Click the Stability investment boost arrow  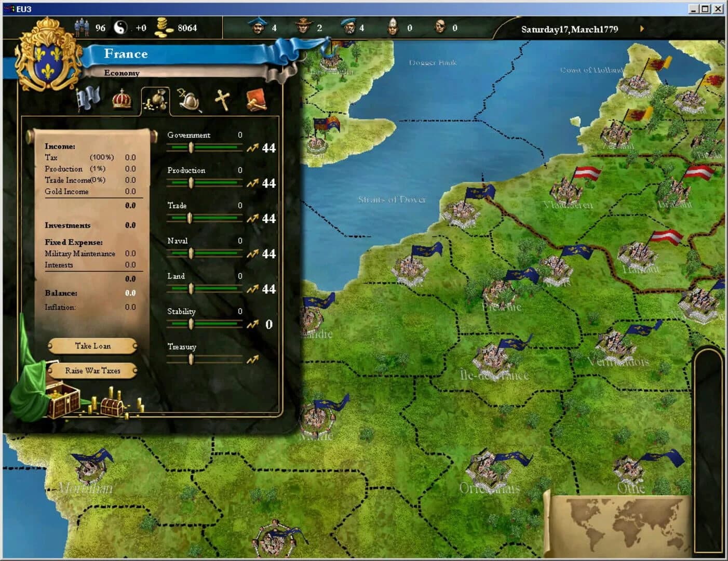[253, 324]
